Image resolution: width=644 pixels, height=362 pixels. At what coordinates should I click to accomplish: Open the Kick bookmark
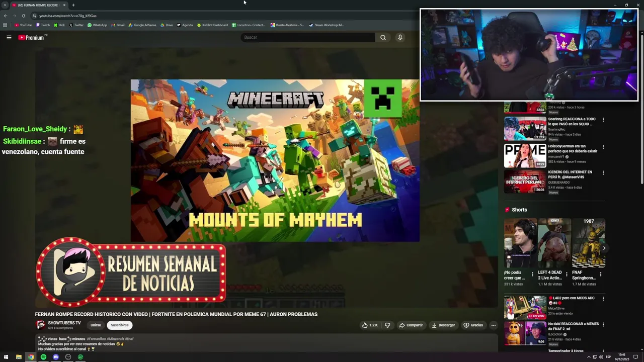[x=59, y=25]
